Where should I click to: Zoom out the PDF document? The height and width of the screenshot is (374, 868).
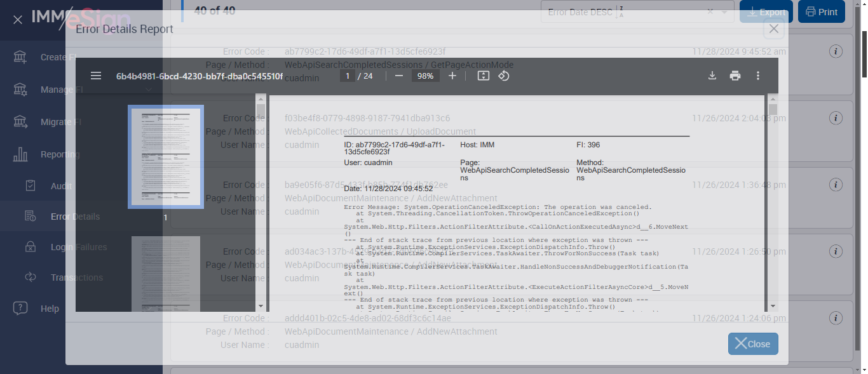click(399, 76)
